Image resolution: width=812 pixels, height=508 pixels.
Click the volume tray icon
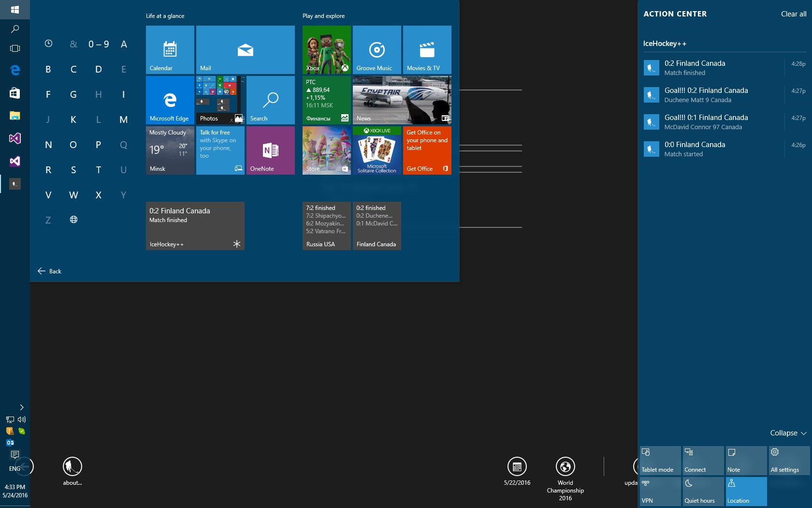point(22,419)
